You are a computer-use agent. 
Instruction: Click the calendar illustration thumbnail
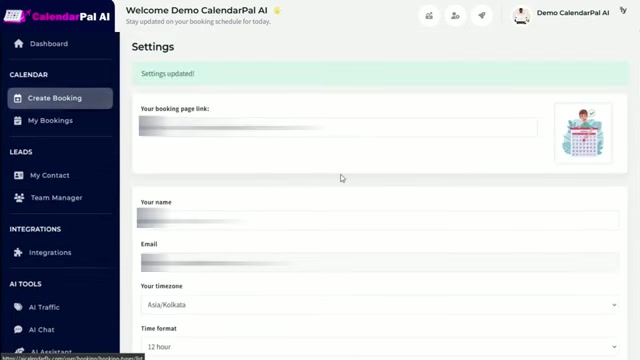(583, 133)
